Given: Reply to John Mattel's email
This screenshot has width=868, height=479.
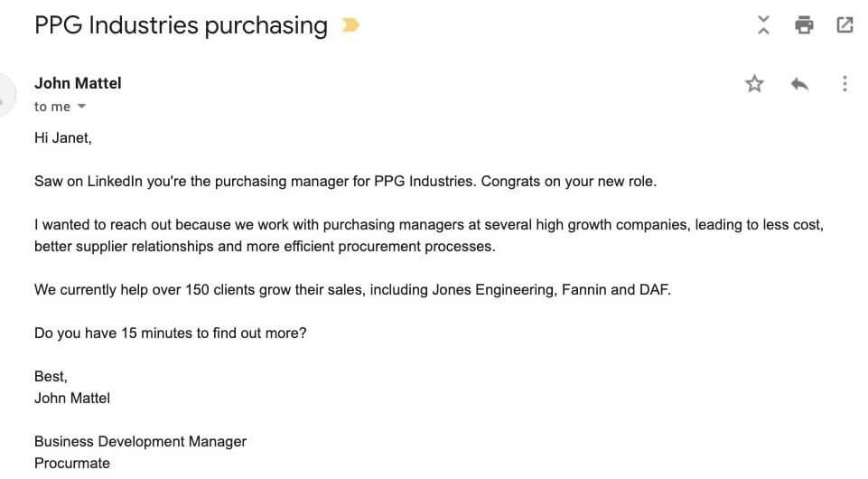Looking at the screenshot, I should (x=799, y=84).
